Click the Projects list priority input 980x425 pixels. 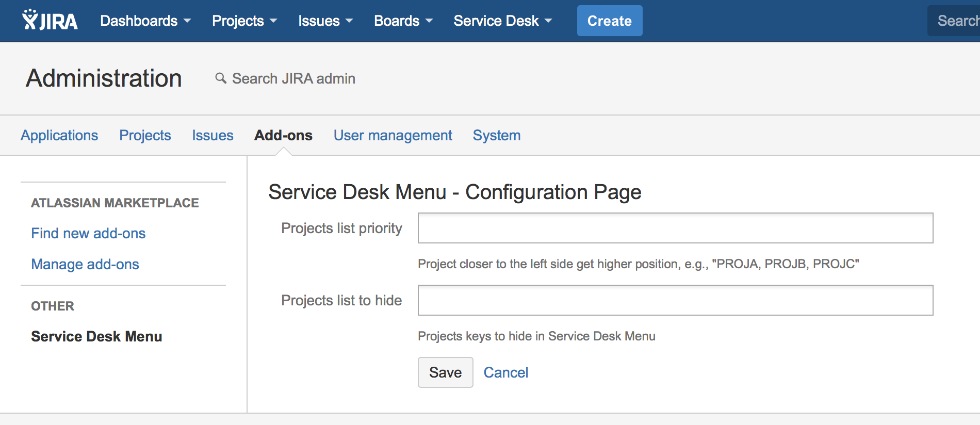click(675, 228)
